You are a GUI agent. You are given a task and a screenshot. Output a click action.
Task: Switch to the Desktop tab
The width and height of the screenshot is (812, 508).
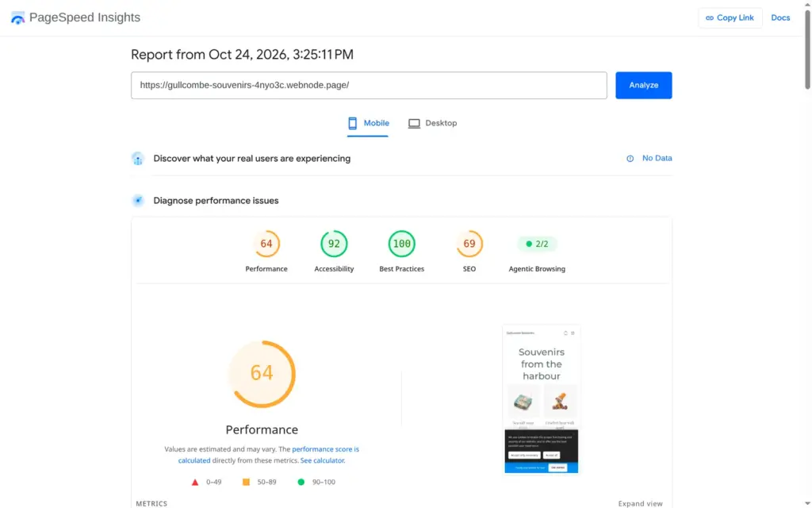[432, 123]
